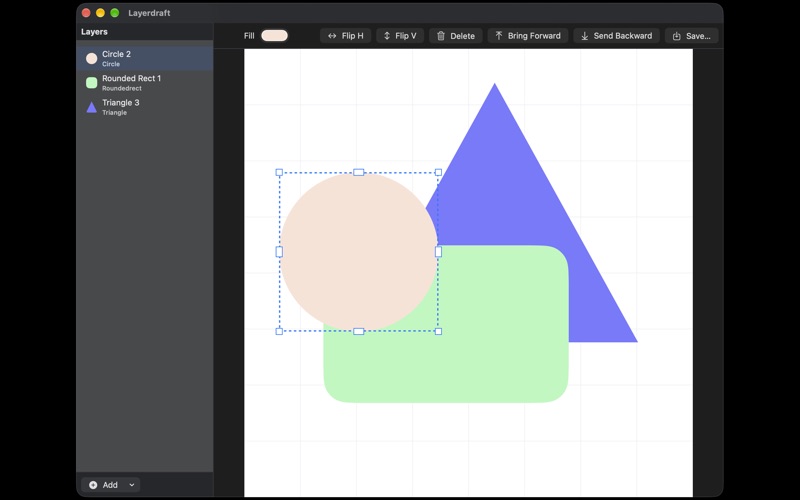The width and height of the screenshot is (800, 500).
Task: Click the top-right resize handle of the selection
Action: tap(438, 172)
